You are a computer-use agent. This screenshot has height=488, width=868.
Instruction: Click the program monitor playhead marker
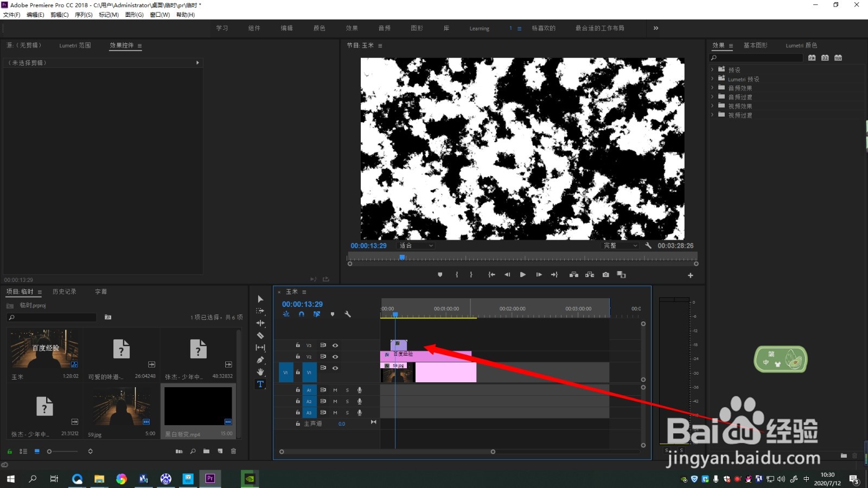click(x=402, y=258)
